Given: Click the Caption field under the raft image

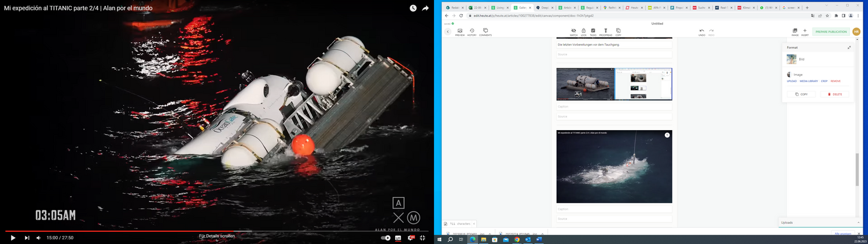Looking at the screenshot, I should [x=614, y=106].
